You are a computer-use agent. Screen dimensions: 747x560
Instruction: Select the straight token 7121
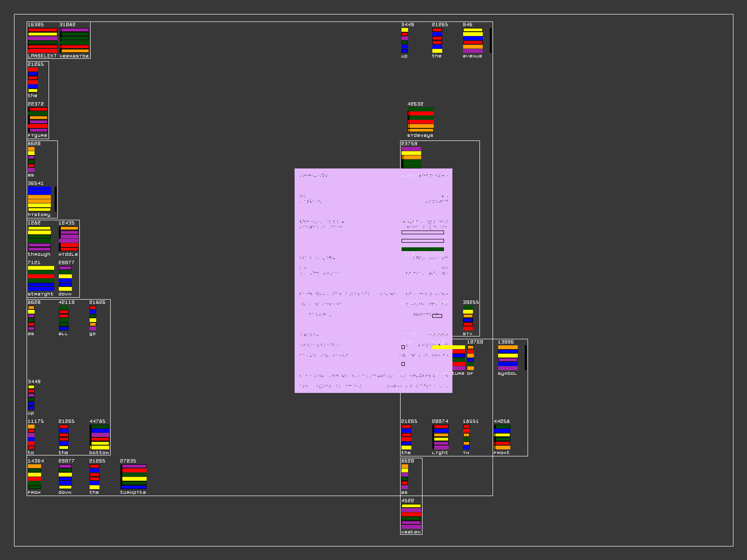click(x=41, y=279)
